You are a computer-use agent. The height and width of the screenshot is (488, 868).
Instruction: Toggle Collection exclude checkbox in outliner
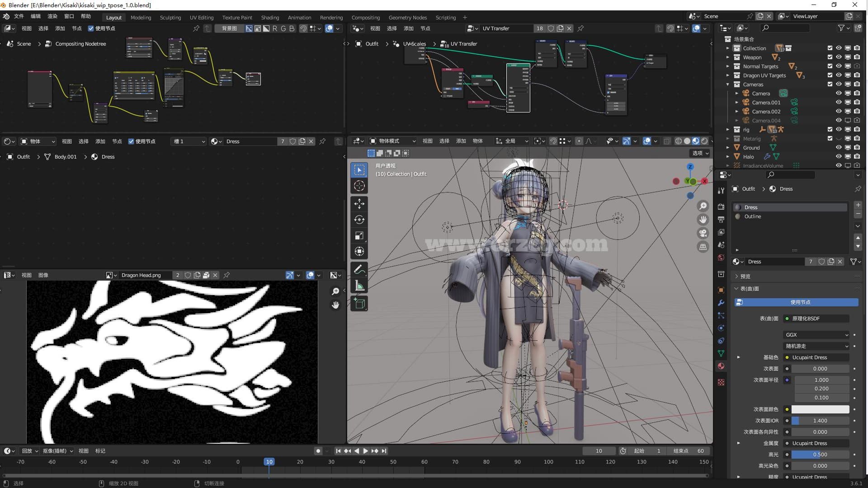click(x=830, y=48)
